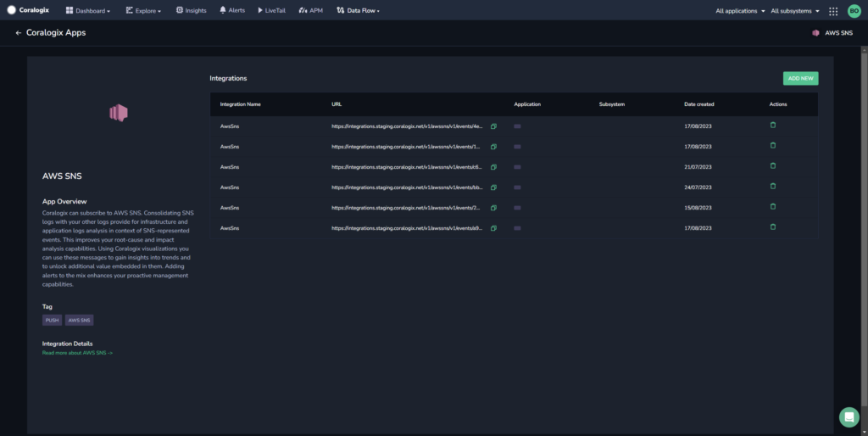Copy the URL ending in events/bb
868x436 pixels.
coord(493,187)
